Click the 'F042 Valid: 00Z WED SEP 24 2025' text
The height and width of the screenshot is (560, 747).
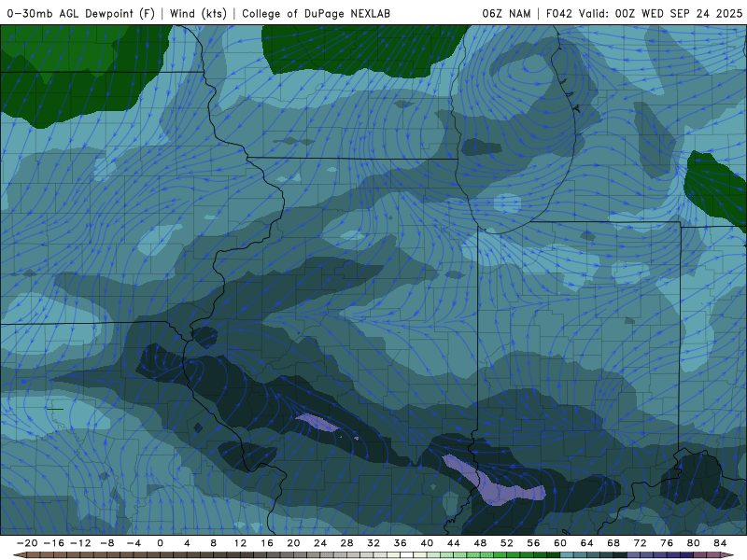pyautogui.click(x=644, y=13)
